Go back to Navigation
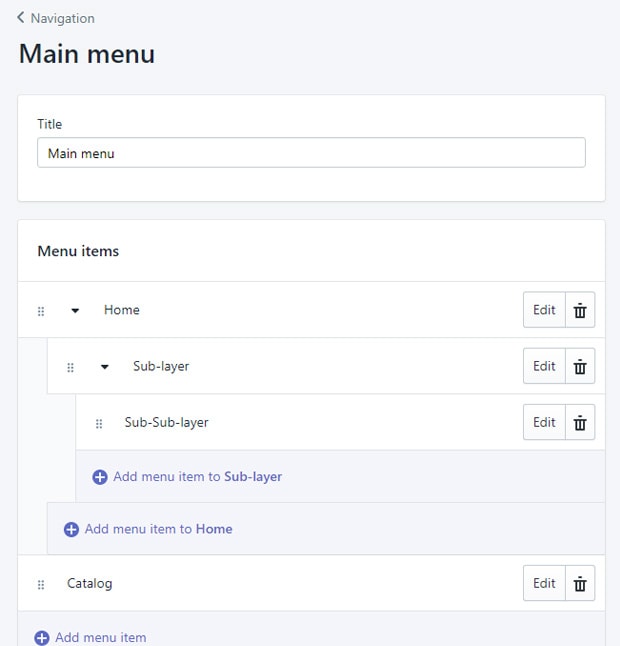 click(x=56, y=18)
